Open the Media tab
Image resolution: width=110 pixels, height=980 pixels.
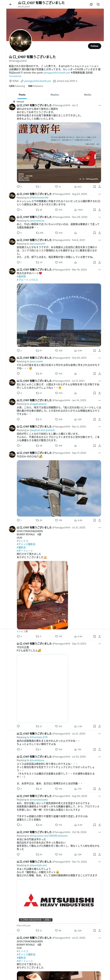(88, 95)
